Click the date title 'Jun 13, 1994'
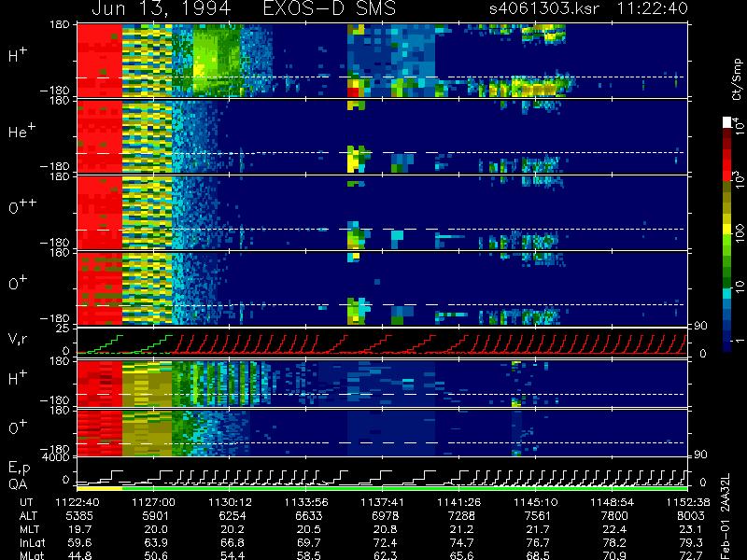The height and width of the screenshot is (560, 747). point(161,8)
